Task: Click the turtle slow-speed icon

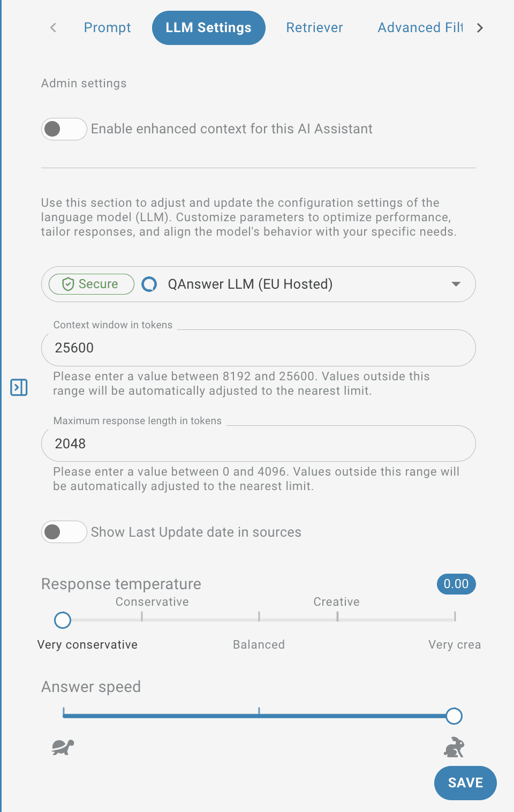Action: tap(63, 747)
